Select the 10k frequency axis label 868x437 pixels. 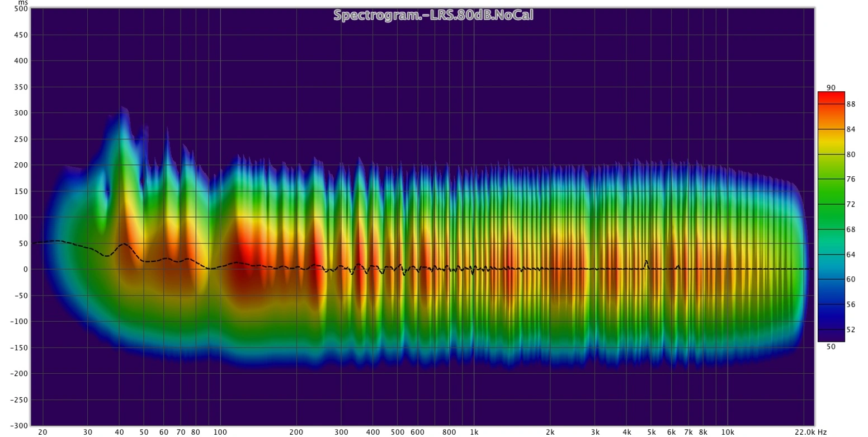pyautogui.click(x=728, y=432)
